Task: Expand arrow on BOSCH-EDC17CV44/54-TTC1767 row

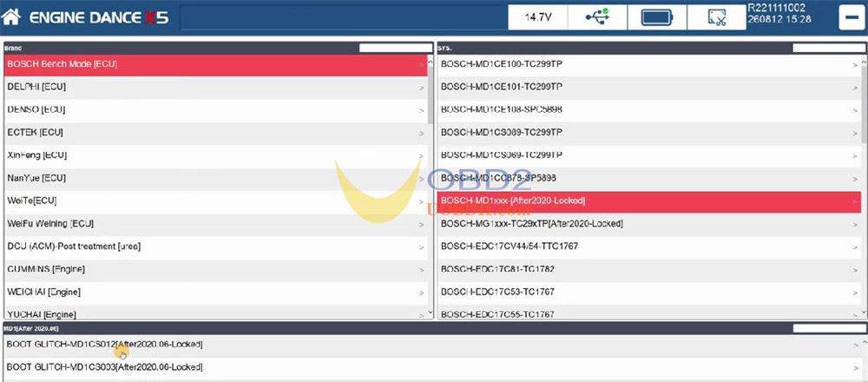Action: point(855,247)
